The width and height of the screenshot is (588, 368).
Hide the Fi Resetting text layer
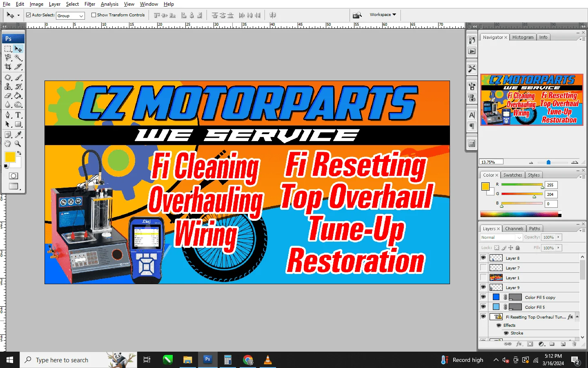483,317
